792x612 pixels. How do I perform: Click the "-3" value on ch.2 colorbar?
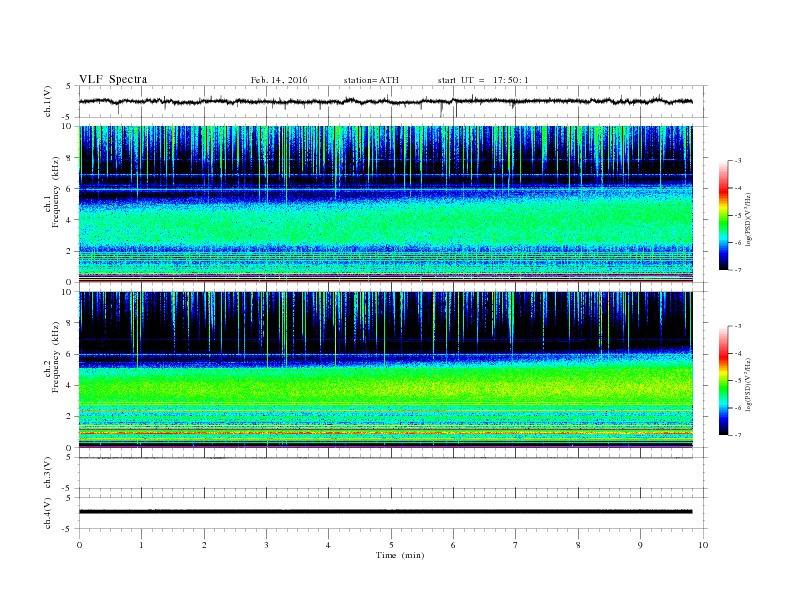(738, 326)
